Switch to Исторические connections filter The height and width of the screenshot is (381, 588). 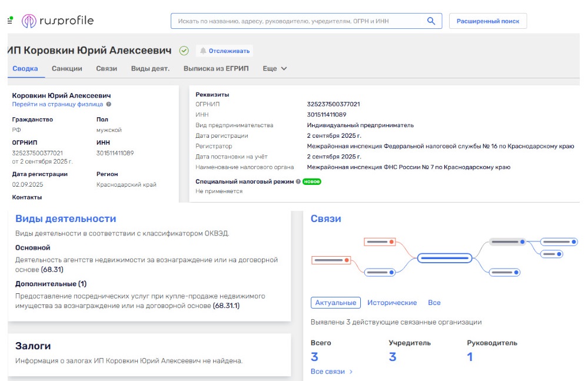coord(392,303)
